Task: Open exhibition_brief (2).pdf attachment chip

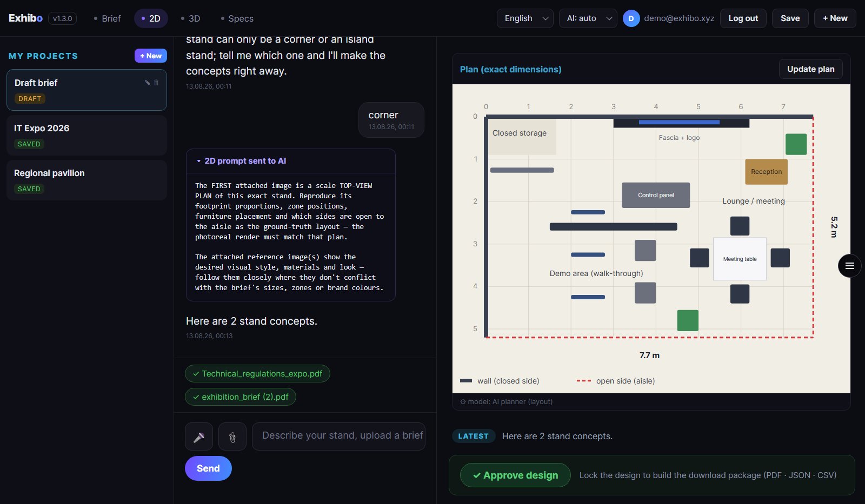Action: [241, 397]
